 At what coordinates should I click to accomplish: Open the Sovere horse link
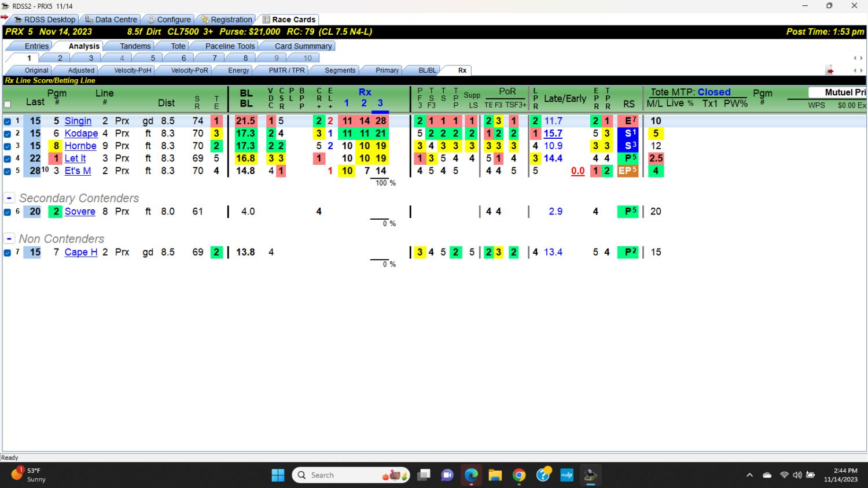pyautogui.click(x=80, y=212)
